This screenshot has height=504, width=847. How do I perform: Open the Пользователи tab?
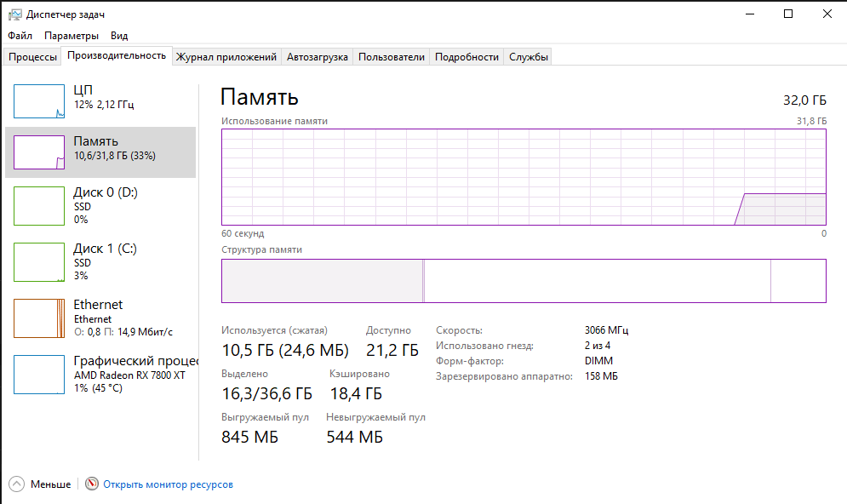click(391, 57)
